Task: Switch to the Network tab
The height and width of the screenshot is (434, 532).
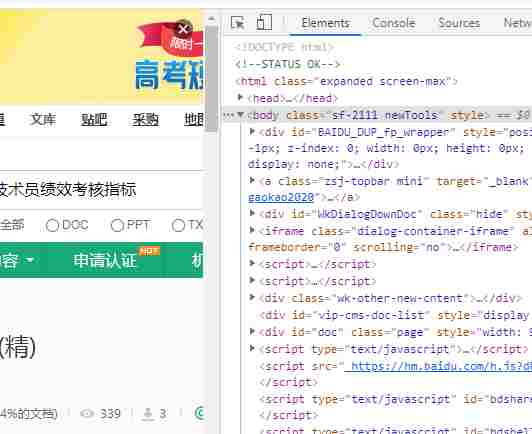Action: (x=517, y=23)
